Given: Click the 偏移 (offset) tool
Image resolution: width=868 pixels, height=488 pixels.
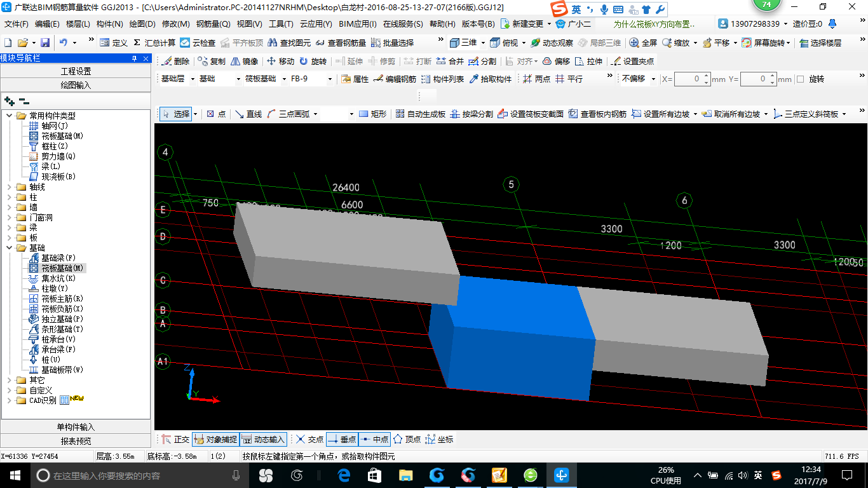Looking at the screenshot, I should pos(556,62).
